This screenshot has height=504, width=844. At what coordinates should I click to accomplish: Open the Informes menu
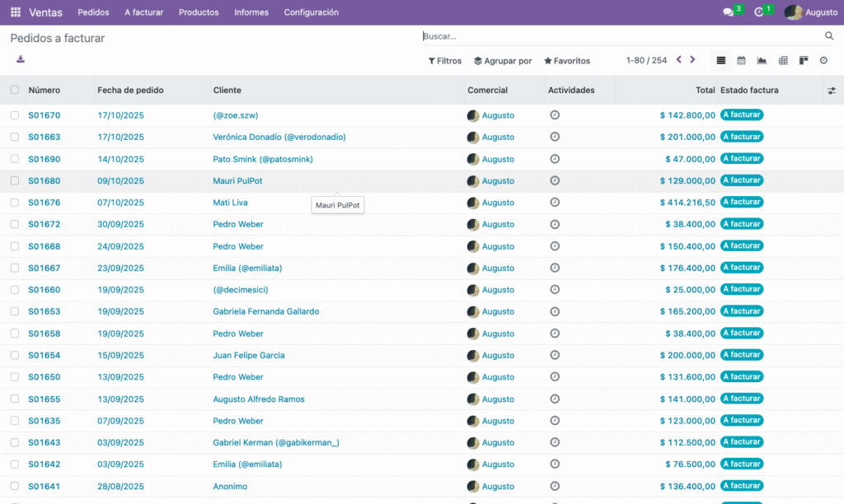tap(251, 12)
